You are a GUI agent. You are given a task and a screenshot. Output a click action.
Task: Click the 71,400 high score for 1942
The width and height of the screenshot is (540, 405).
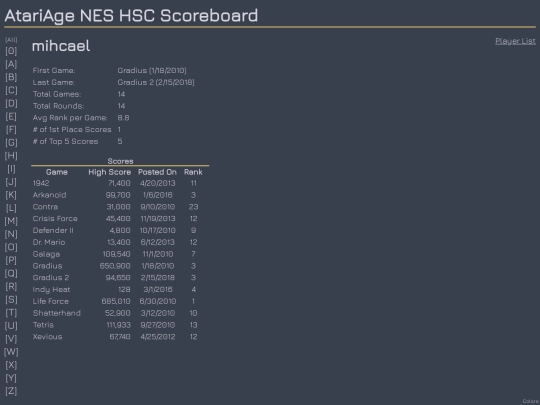(x=119, y=183)
